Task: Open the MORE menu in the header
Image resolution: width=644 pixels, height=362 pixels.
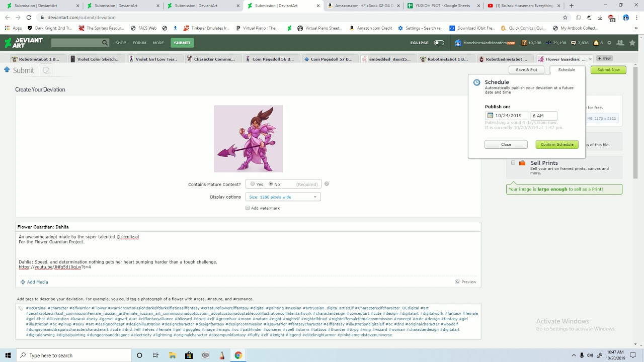Action: [158, 43]
